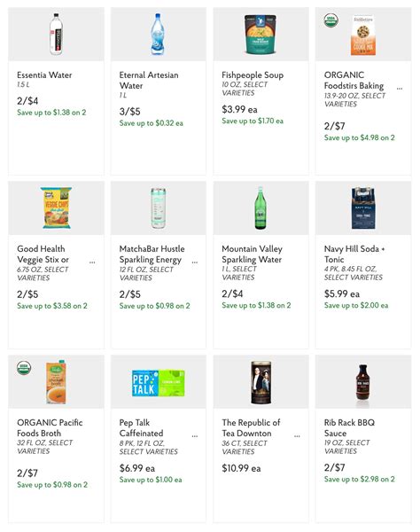This screenshot has height=532, width=420.
Task: Click the USDA Organic badge on Foodstirs Baking
Action: (x=331, y=20)
